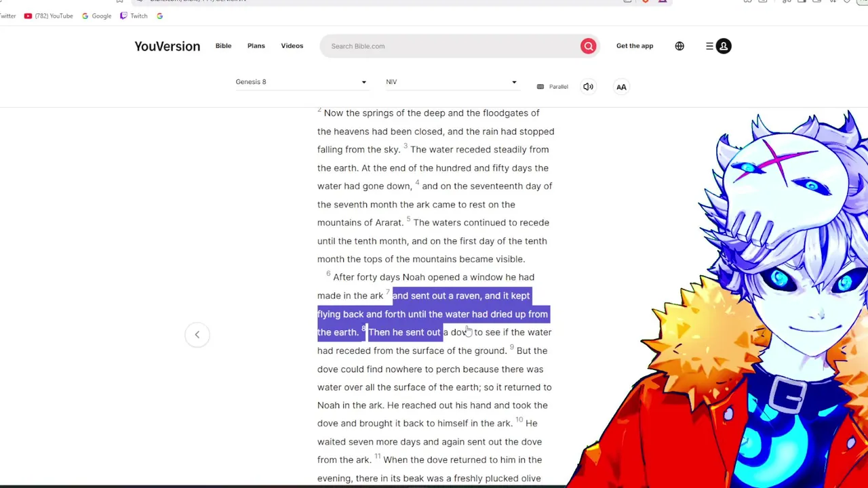Go to previous chapter arrow
The image size is (868, 488).
[x=197, y=334]
